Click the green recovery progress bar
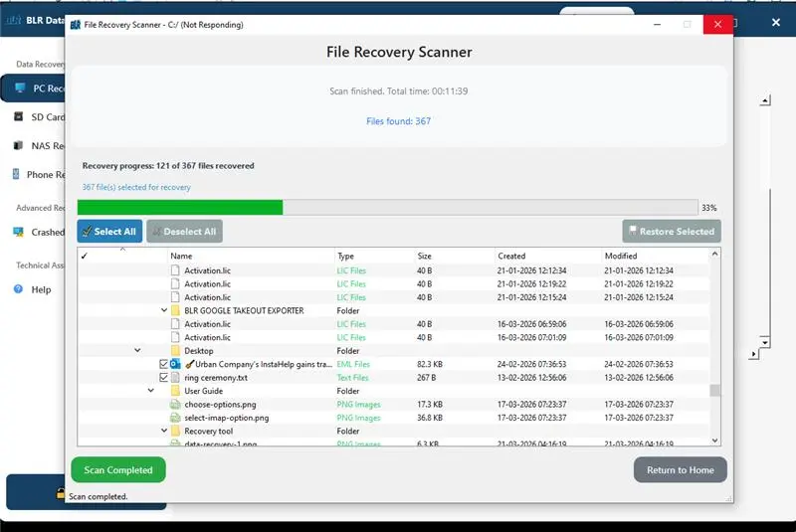Image resolution: width=796 pixels, height=532 pixels. click(x=180, y=208)
